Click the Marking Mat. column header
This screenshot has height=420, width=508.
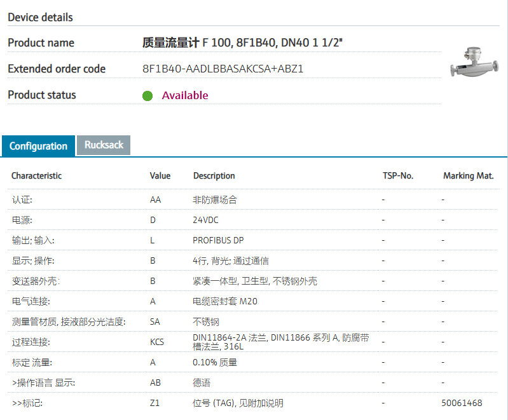point(468,175)
